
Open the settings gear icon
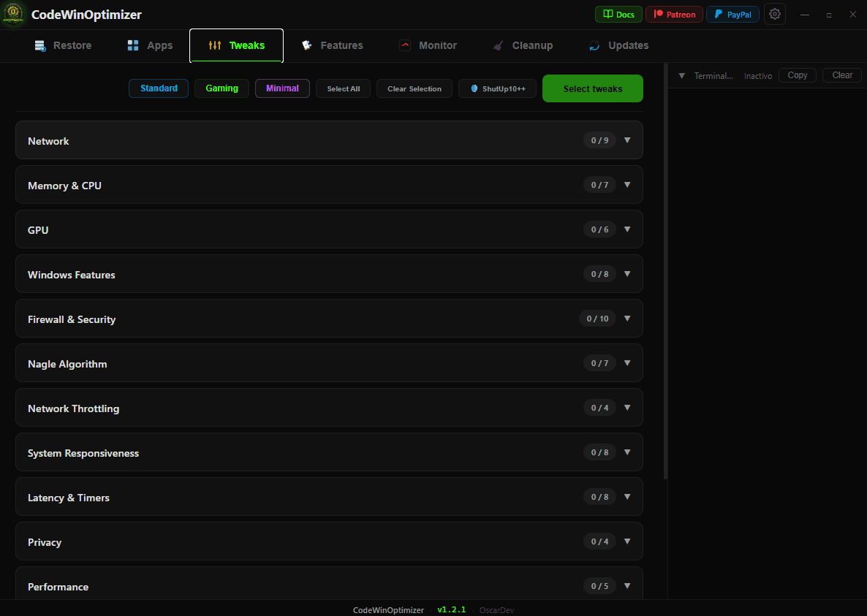(x=775, y=15)
